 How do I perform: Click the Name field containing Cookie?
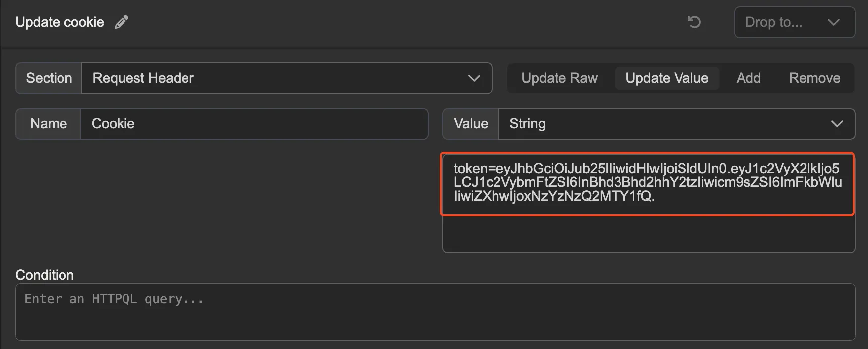254,124
